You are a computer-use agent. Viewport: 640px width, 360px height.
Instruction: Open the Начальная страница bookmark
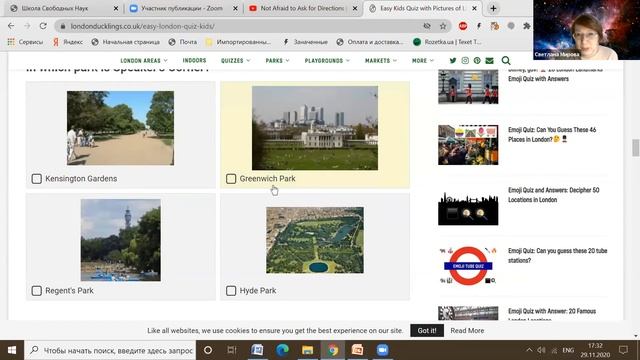(x=126, y=42)
